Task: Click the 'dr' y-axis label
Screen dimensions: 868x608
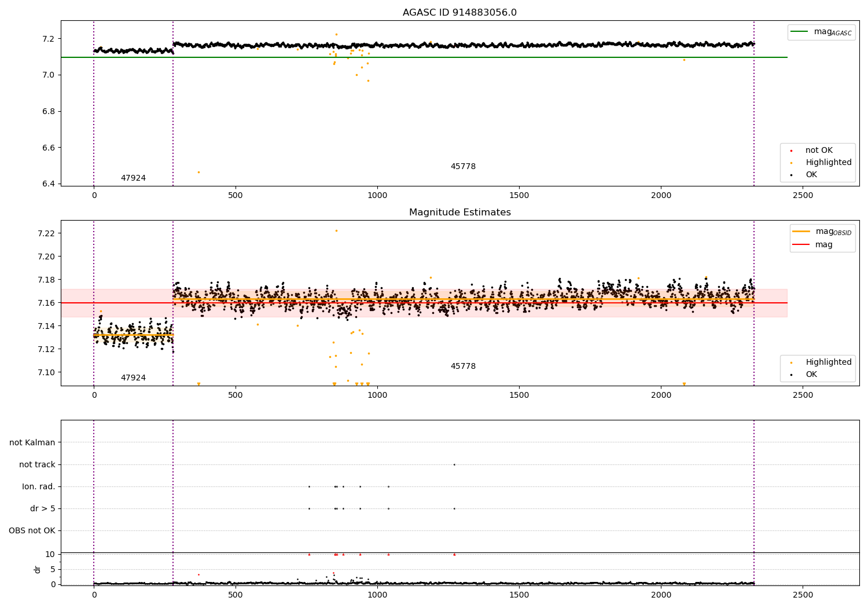Action: (38, 569)
